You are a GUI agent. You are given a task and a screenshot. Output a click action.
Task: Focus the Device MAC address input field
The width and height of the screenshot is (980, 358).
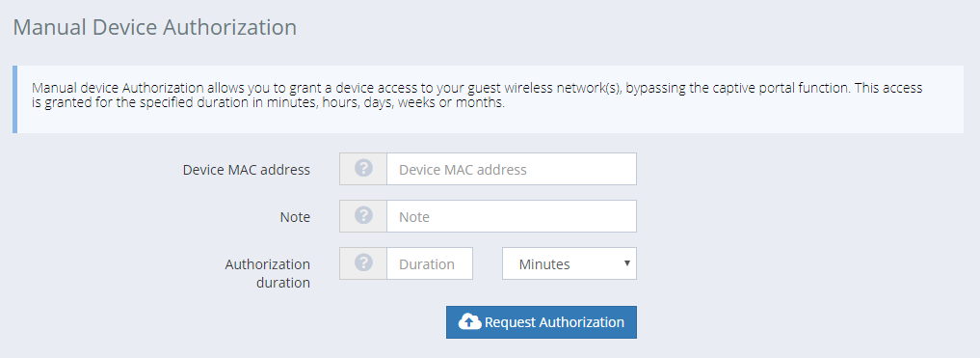point(512,169)
